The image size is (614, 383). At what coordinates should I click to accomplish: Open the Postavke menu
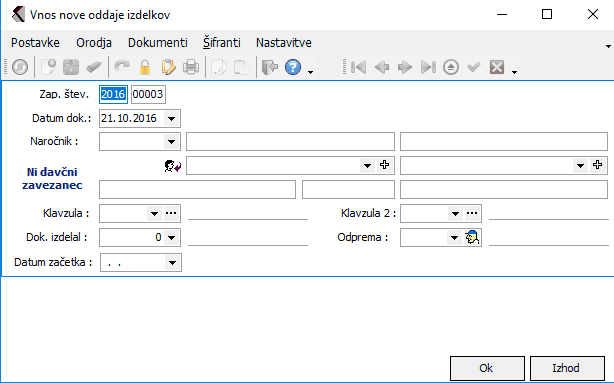pos(35,42)
